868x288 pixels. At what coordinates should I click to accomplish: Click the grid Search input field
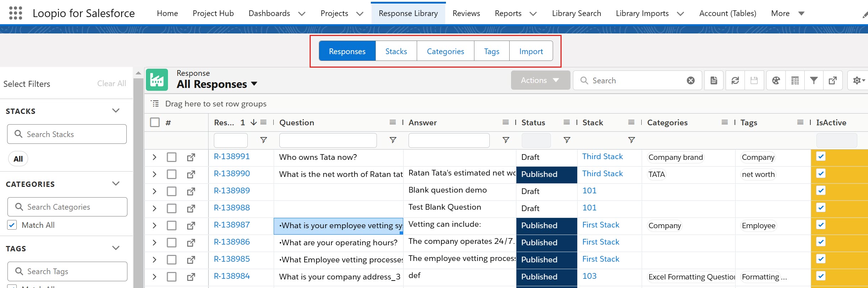(x=637, y=80)
